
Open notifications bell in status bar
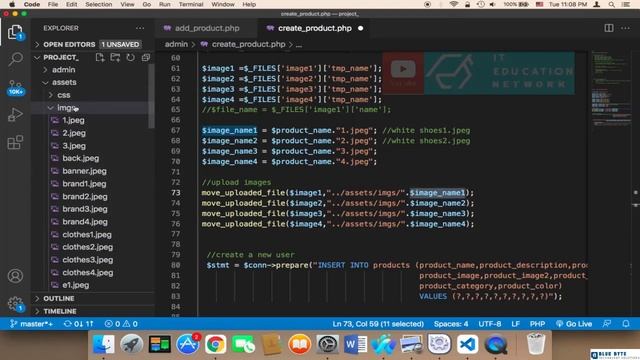626,324
